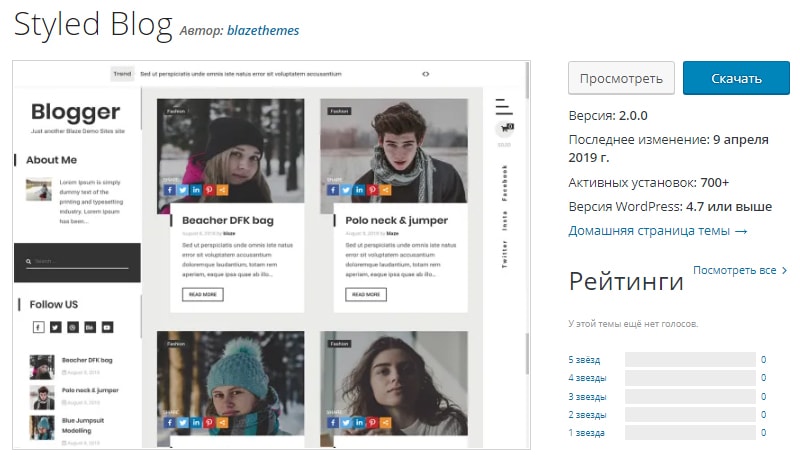Click the Beacher DFK bag featured image
Image resolution: width=800 pixels, height=455 pixels.
(231, 150)
